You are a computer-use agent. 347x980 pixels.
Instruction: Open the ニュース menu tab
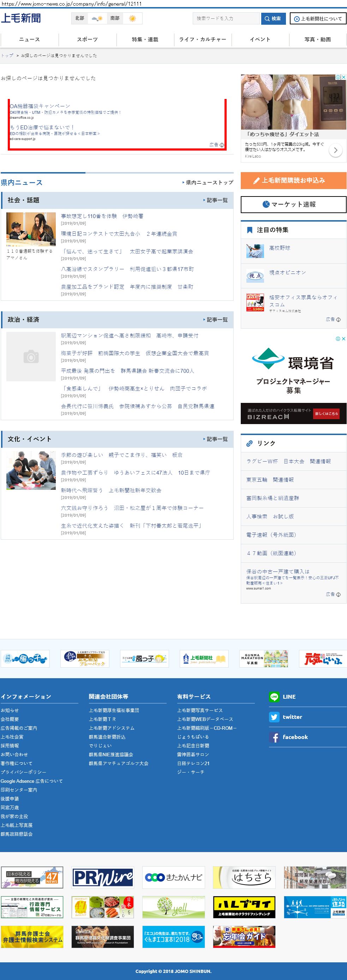pyautogui.click(x=29, y=40)
